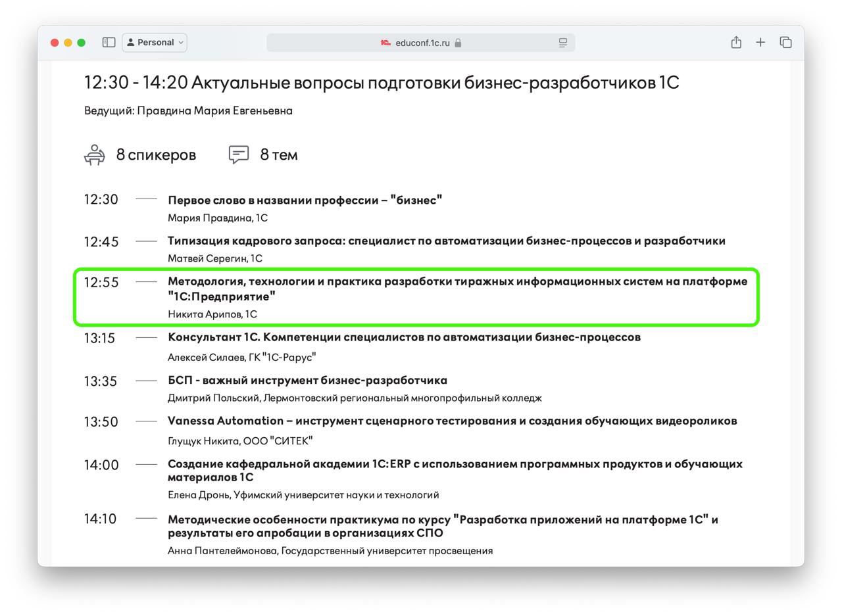842x616 pixels.
Task: Open the Personal profile dropdown
Action: point(155,42)
